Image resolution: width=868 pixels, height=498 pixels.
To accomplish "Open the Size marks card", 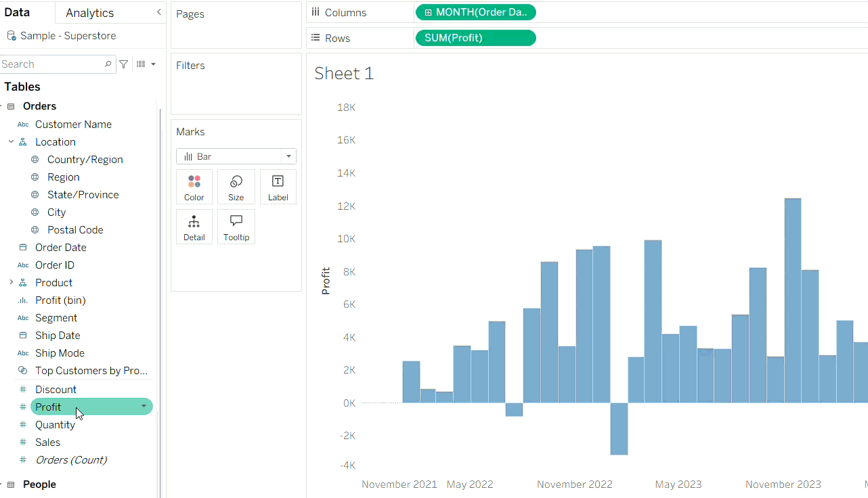I will [x=236, y=187].
